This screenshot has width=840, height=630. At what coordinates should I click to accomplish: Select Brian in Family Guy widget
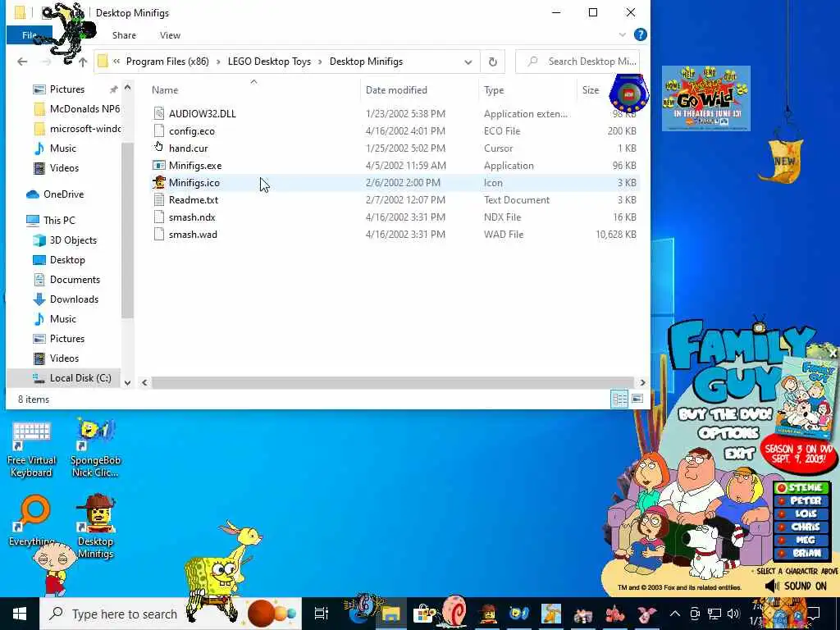(801, 553)
